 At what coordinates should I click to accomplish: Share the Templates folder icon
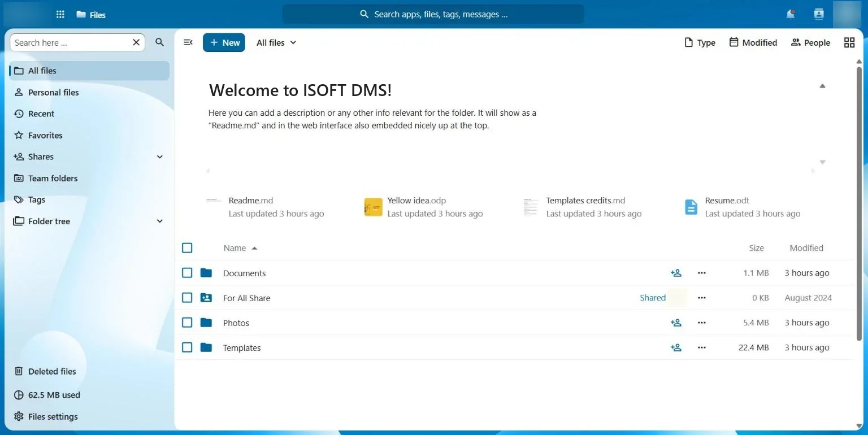tap(676, 347)
